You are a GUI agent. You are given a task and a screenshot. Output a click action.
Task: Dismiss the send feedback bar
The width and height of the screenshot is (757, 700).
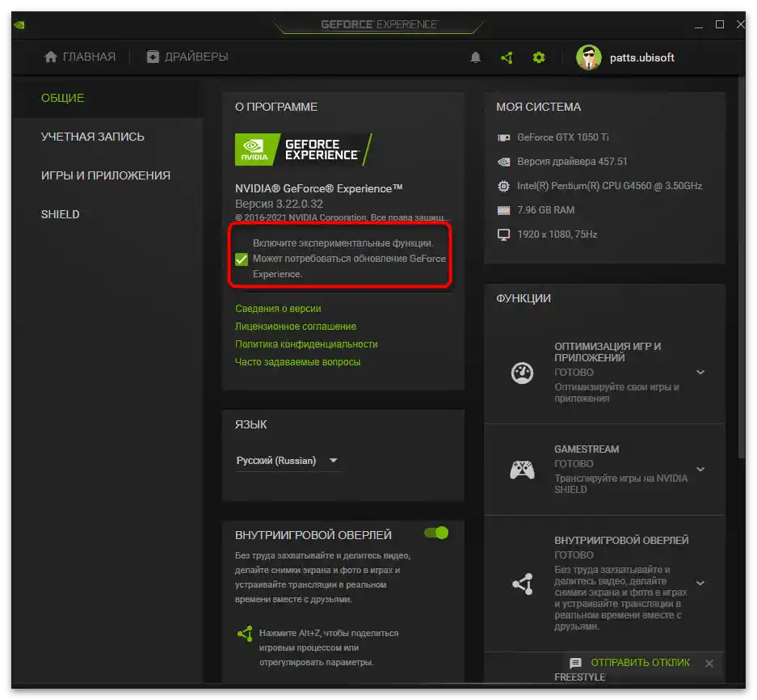pyautogui.click(x=709, y=664)
